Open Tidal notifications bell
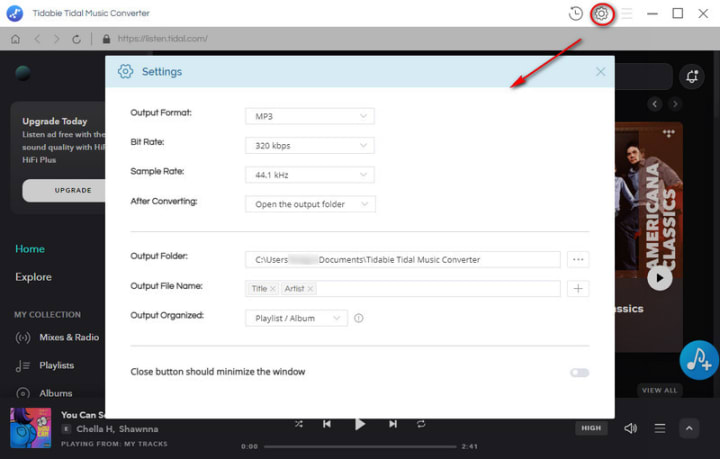Image resolution: width=720 pixels, height=459 pixels. pos(692,76)
